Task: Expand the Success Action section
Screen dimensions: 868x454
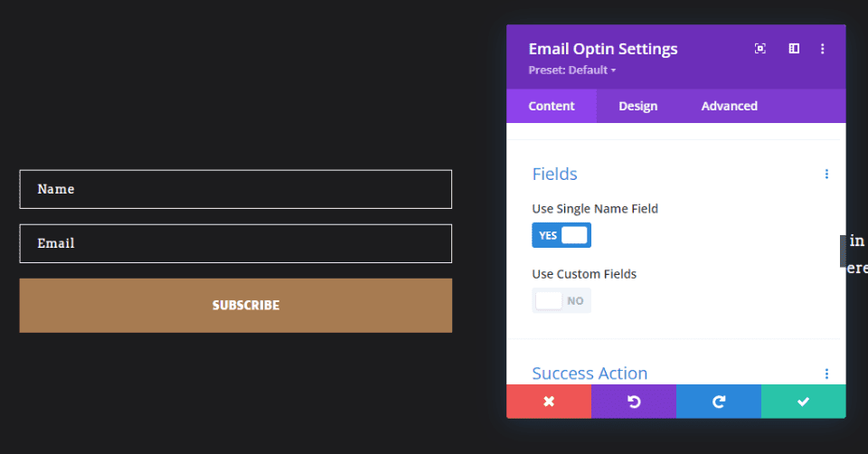Action: (x=590, y=374)
